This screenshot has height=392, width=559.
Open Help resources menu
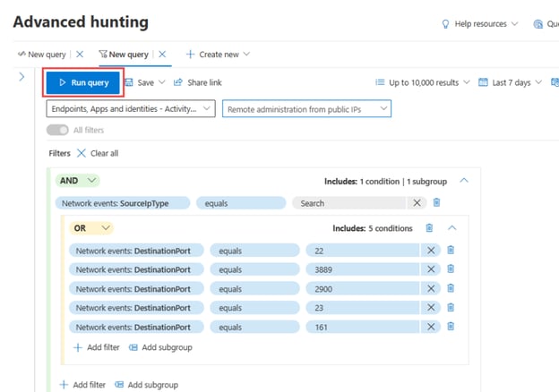coord(480,24)
